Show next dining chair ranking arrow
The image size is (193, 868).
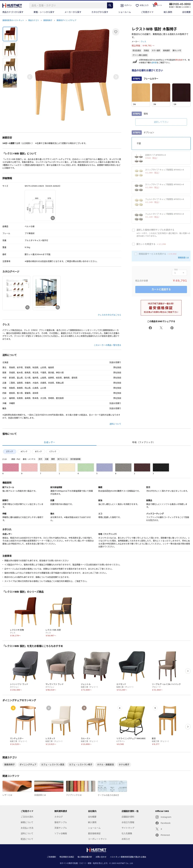tap(188, 726)
